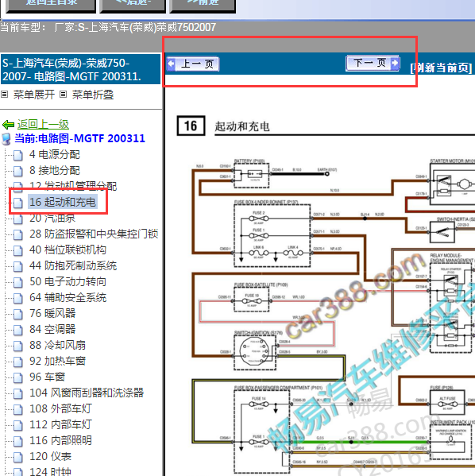Select 当前:电路图-MGTF 200311 node

[x=79, y=138]
